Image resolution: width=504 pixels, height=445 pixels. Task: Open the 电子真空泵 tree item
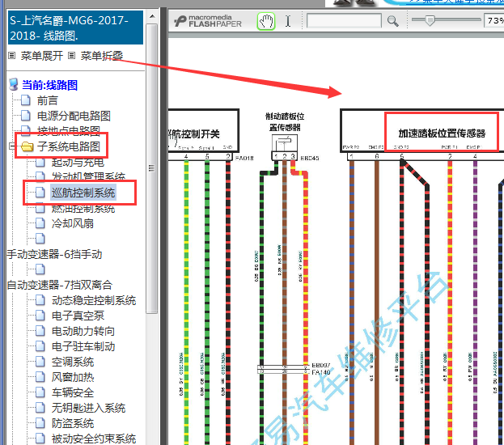click(78, 316)
